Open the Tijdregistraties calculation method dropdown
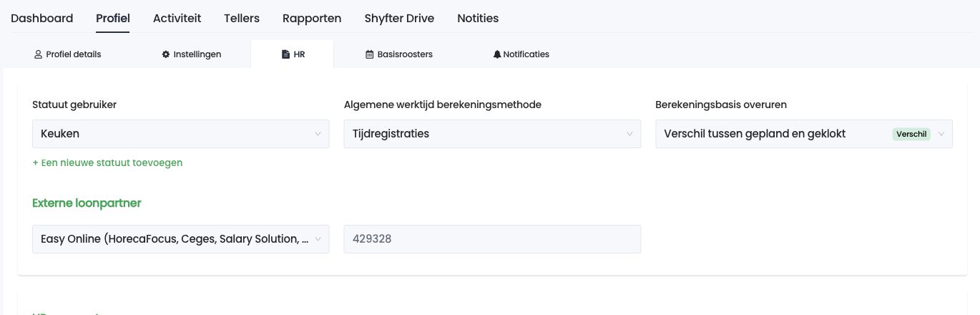980x315 pixels. (x=492, y=134)
